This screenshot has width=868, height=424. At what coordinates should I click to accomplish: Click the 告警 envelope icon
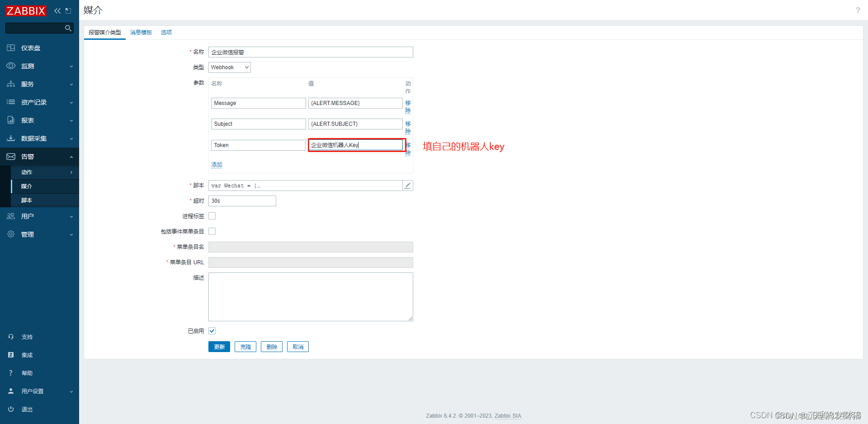[x=11, y=157]
